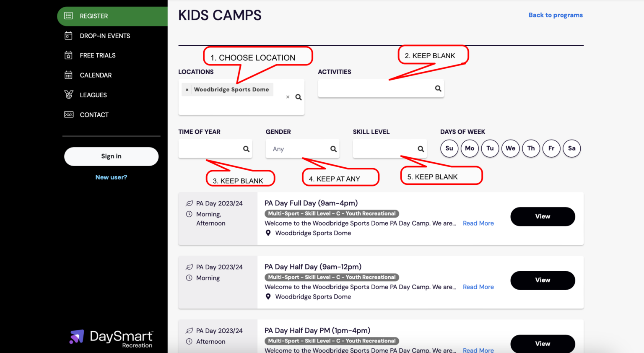Screen dimensions: 644x353
Task: Click the Sign in button
Action: [111, 156]
